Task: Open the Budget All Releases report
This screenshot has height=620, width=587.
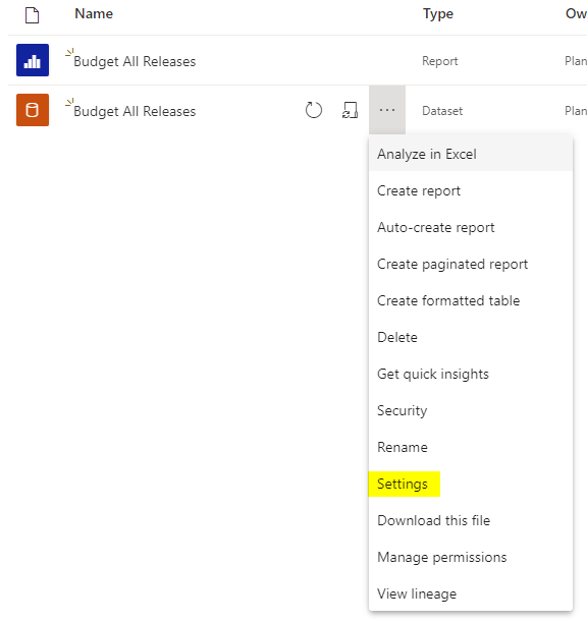Action: pyautogui.click(x=135, y=62)
